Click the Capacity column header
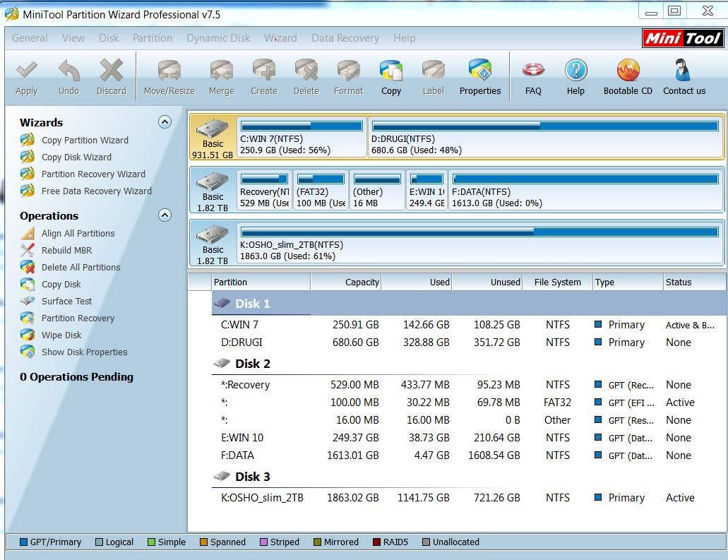The image size is (728, 560). tap(362, 282)
